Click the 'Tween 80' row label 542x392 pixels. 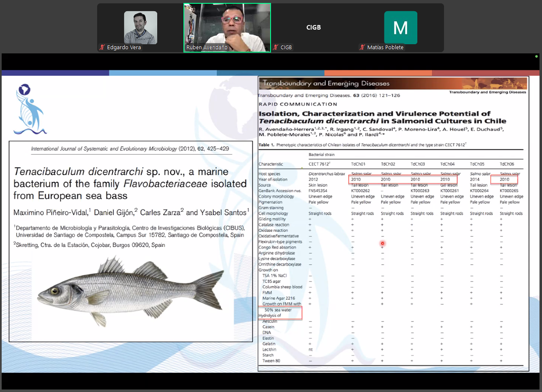point(271,361)
